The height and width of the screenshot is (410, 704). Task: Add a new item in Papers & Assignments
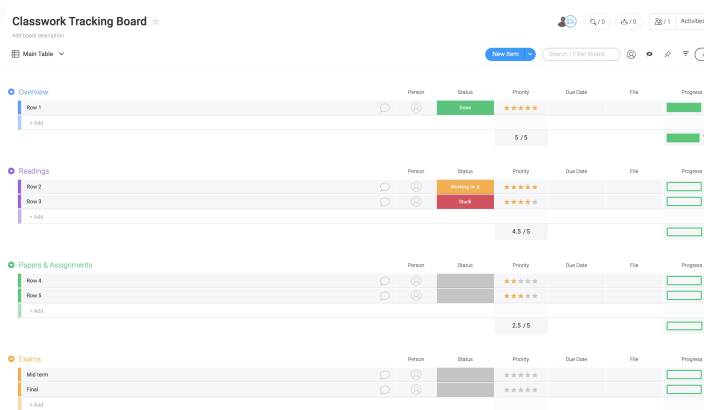pyautogui.click(x=36, y=310)
